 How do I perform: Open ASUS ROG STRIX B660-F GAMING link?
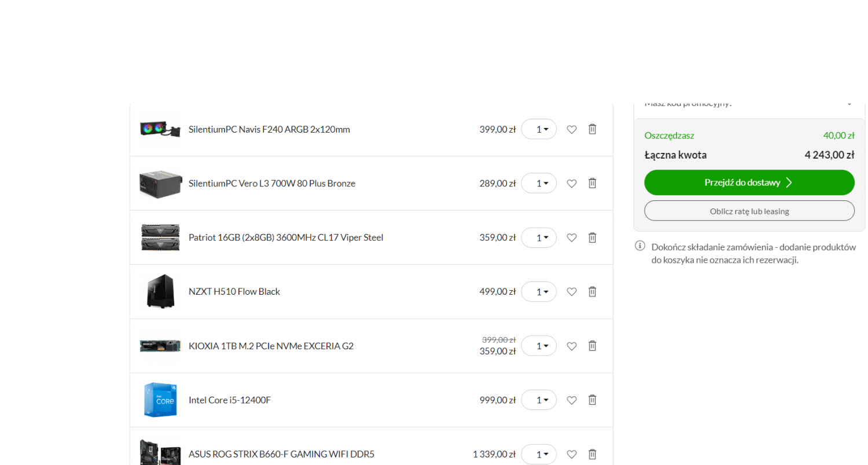pos(281,454)
